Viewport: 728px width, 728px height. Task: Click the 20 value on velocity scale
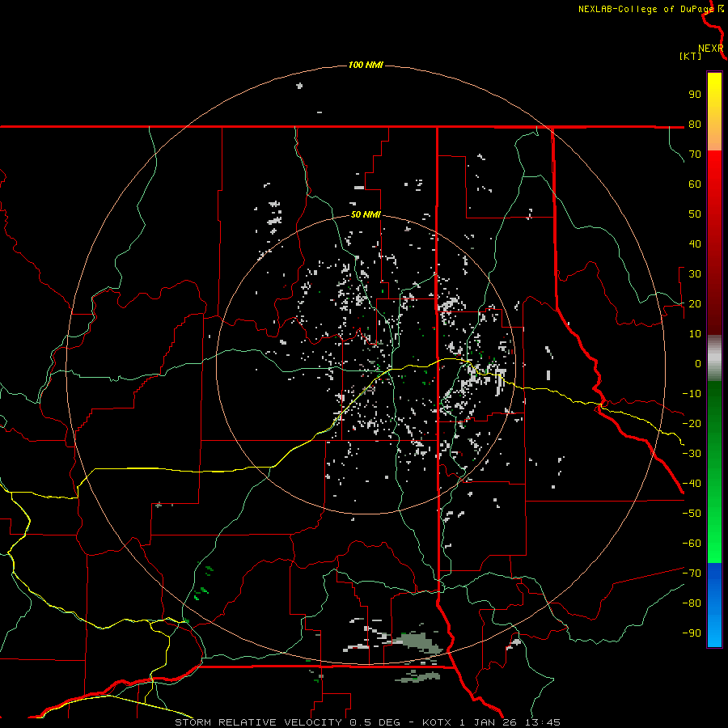point(695,304)
